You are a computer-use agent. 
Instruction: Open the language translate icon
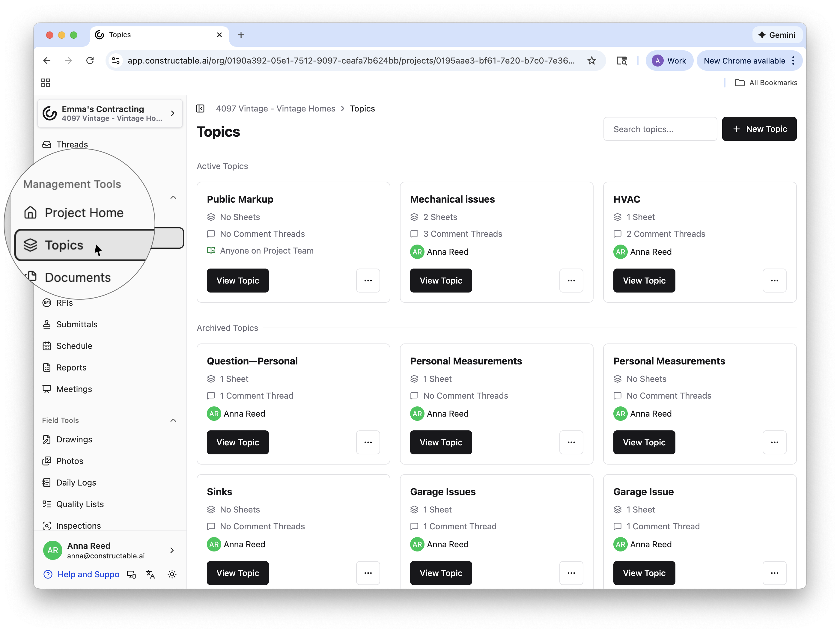(151, 574)
